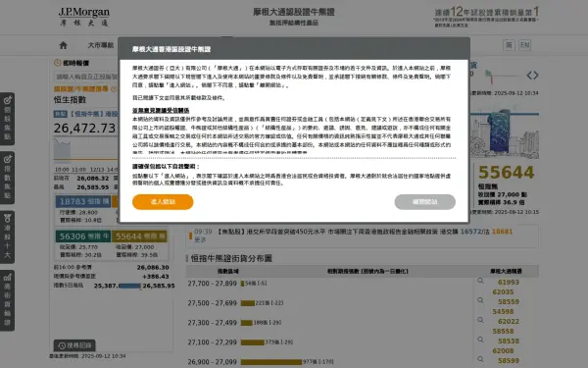Click the left-right arrows icon beside mini chart
This screenshot has height=368, width=588.
coord(532,76)
